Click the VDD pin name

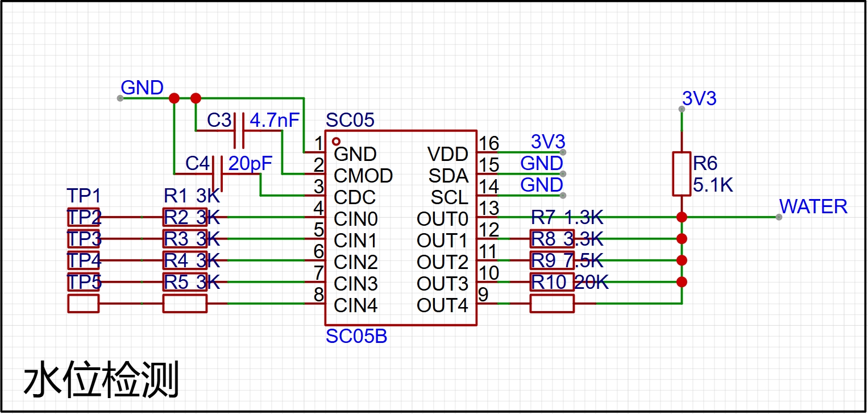pyautogui.click(x=448, y=154)
